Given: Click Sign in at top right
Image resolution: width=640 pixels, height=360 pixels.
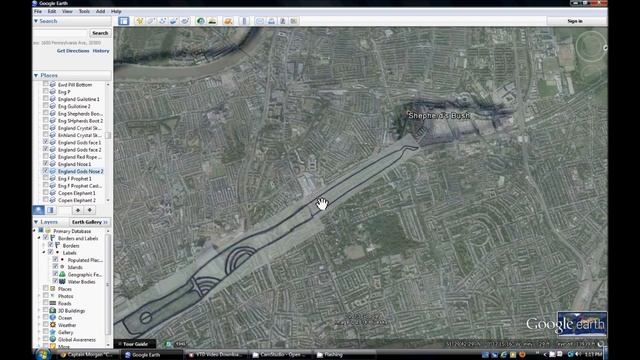Looking at the screenshot, I should (x=575, y=21).
